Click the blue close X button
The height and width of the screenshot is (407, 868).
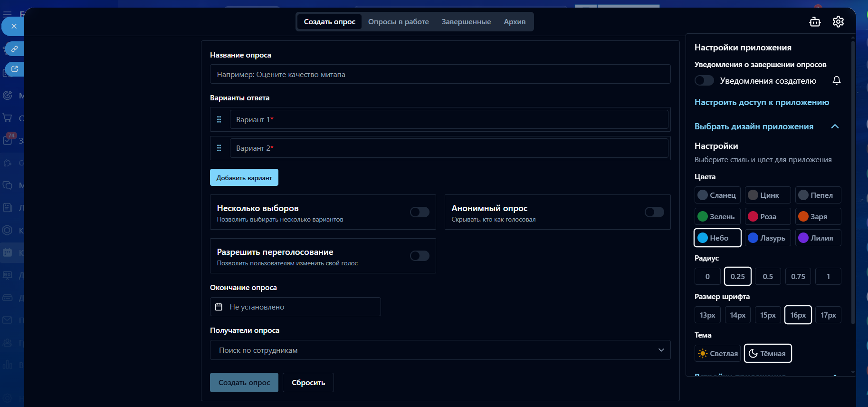[14, 26]
